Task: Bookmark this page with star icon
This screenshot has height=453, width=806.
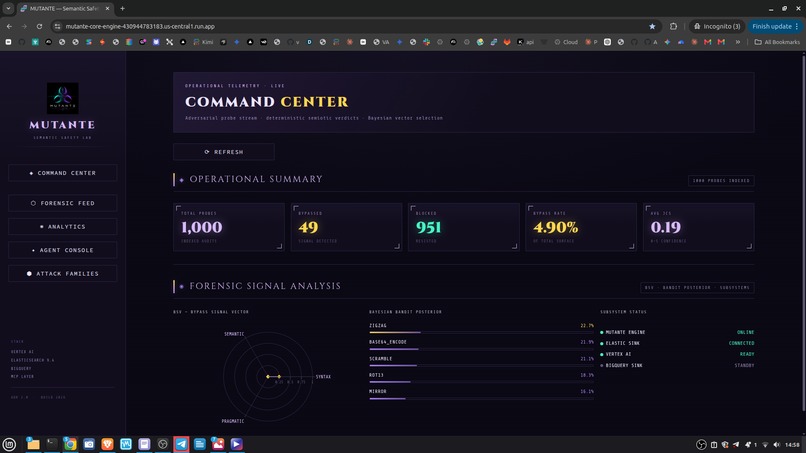Action: click(652, 26)
